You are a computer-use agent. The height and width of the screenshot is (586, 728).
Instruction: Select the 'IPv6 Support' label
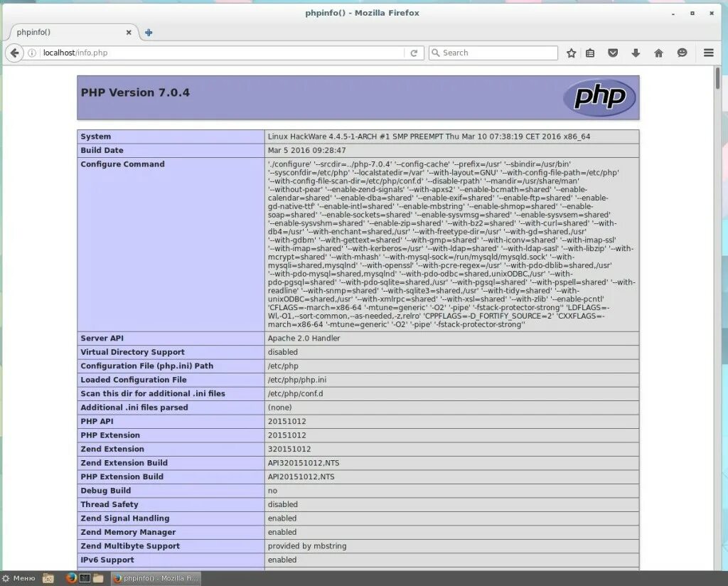(107, 560)
